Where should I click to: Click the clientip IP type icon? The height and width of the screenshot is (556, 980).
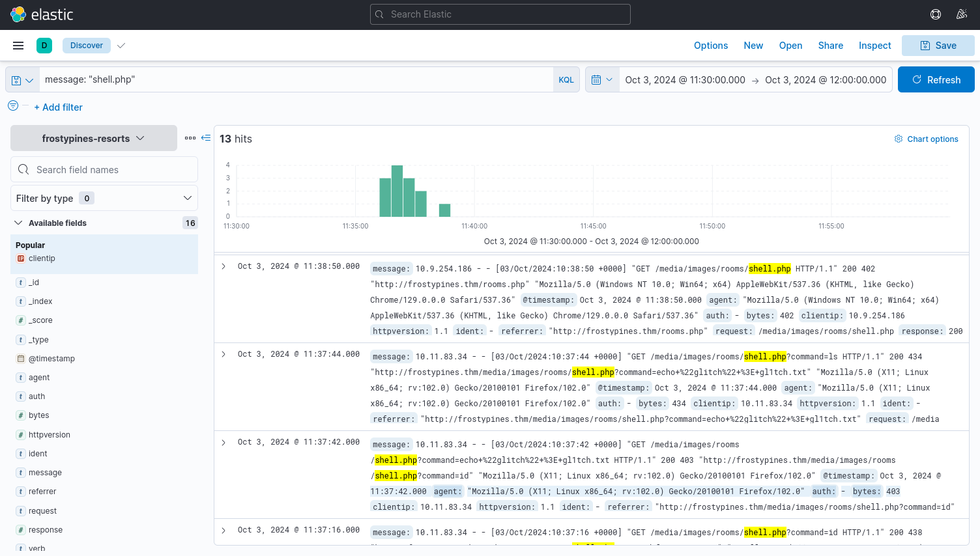[21, 258]
